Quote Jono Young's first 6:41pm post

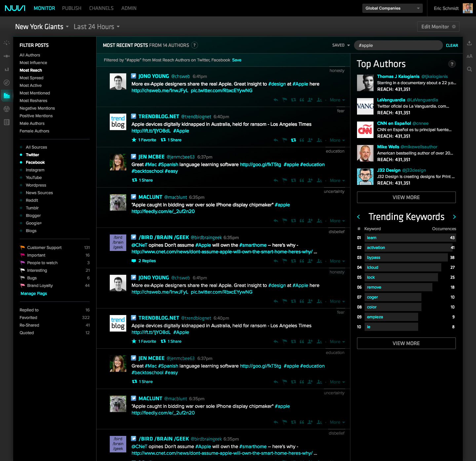pos(302,100)
